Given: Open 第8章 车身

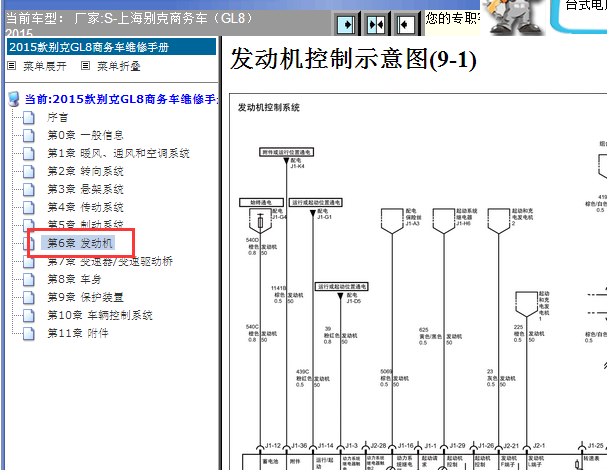Looking at the screenshot, I should [x=74, y=279].
